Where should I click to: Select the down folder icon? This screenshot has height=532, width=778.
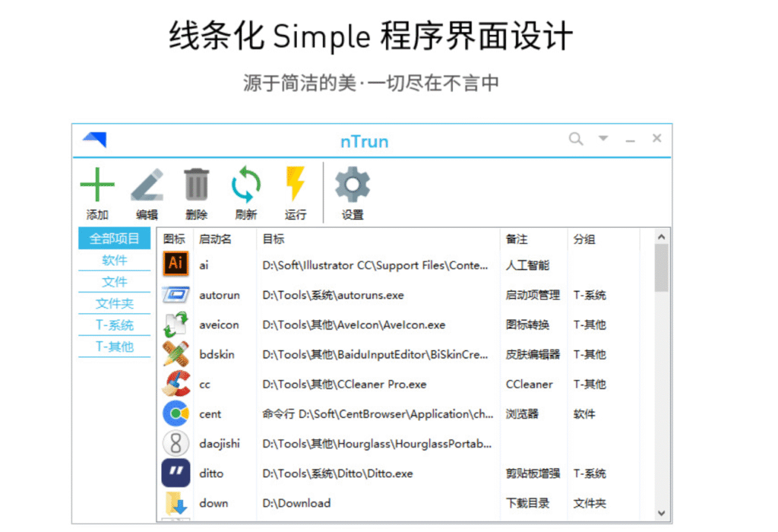tap(176, 503)
